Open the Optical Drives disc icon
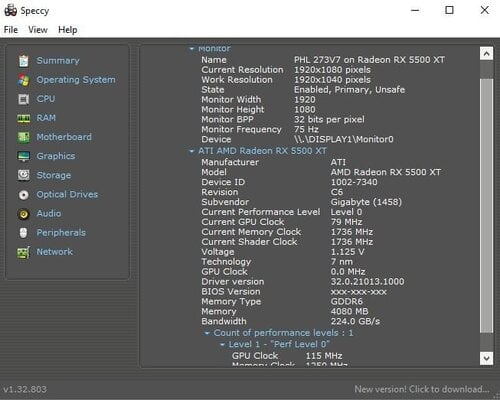 (x=24, y=195)
